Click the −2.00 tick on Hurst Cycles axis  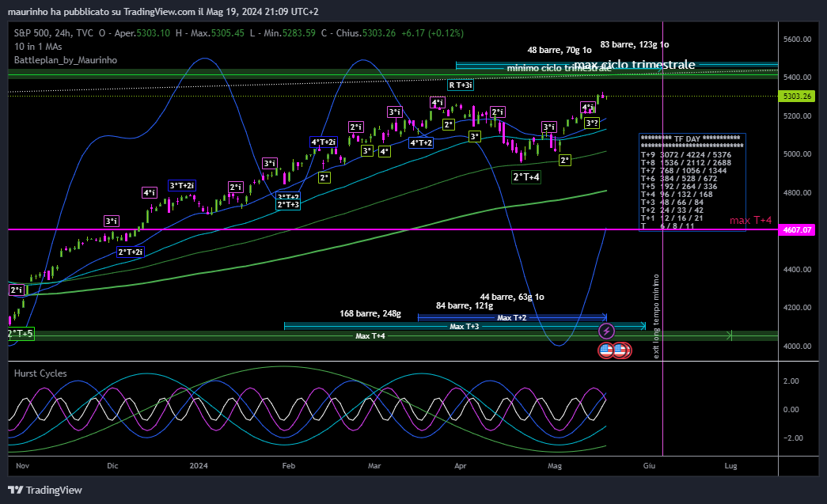click(791, 438)
